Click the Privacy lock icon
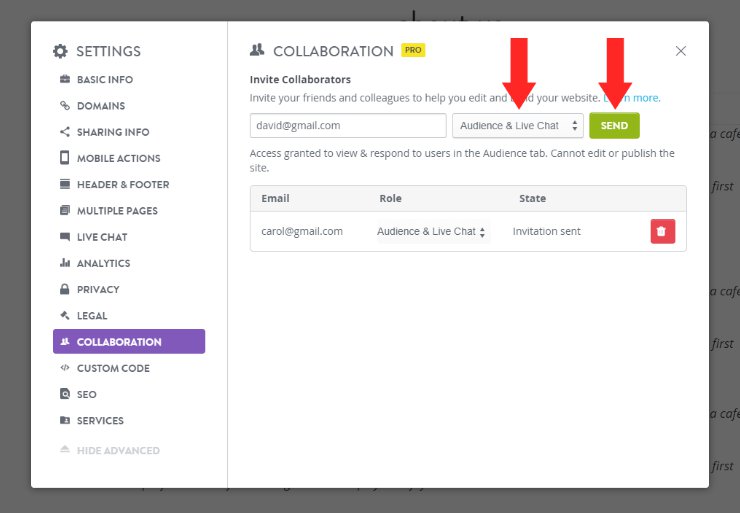 pos(65,289)
